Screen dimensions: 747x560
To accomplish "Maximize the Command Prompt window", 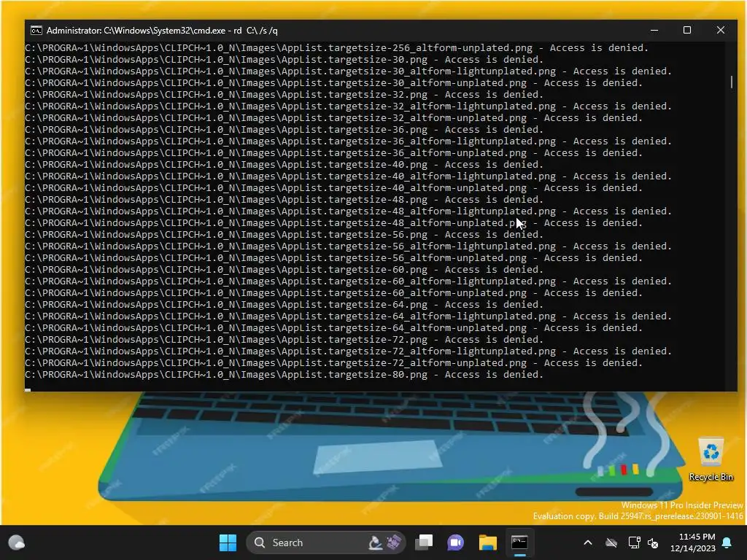I will [687, 30].
